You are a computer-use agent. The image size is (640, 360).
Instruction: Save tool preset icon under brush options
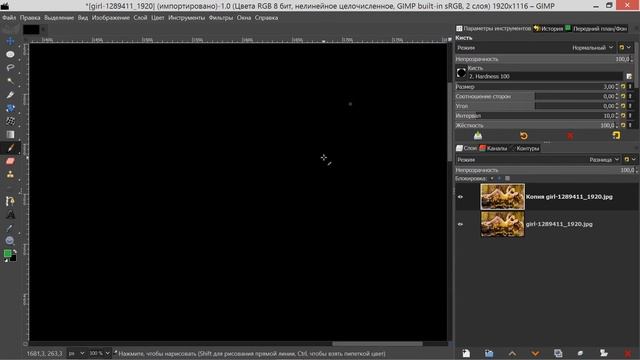pos(478,136)
